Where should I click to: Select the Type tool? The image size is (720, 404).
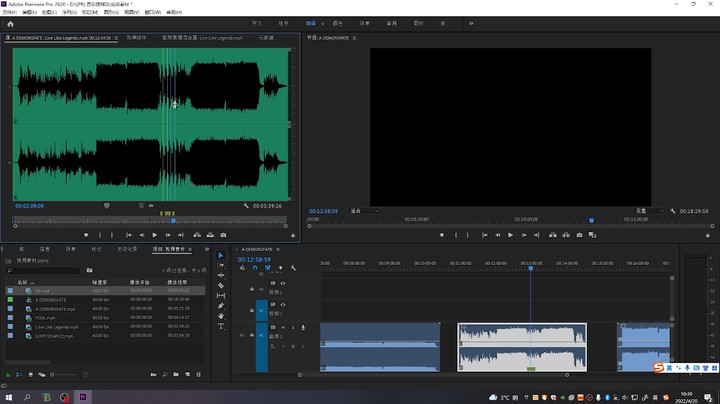[x=221, y=326]
